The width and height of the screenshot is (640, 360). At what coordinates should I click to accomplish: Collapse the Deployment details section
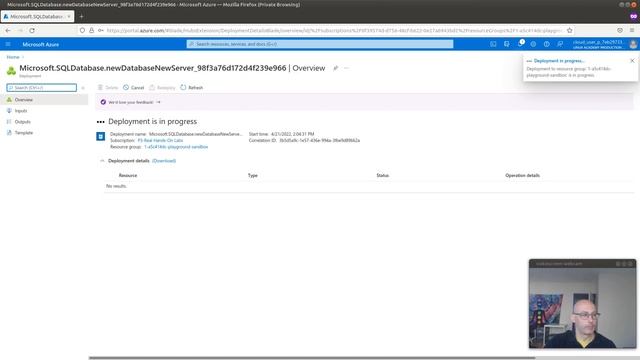[x=102, y=161]
